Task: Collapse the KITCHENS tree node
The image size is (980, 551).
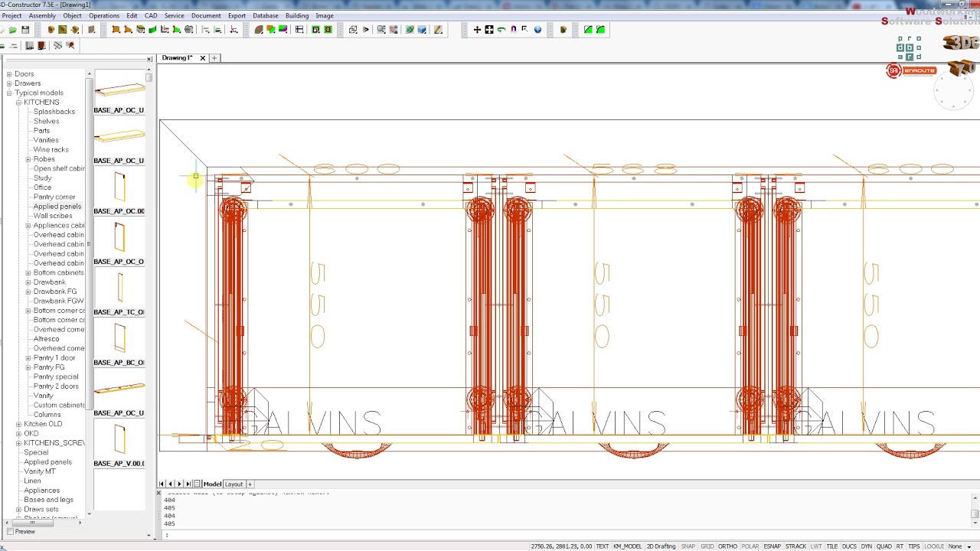Action: [x=18, y=103]
